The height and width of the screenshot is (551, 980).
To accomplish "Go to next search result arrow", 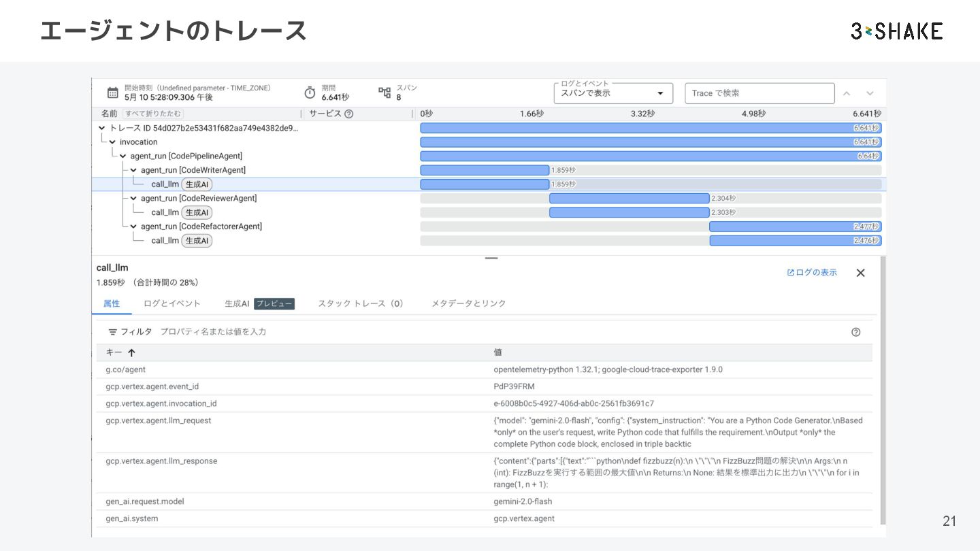I will (x=870, y=93).
